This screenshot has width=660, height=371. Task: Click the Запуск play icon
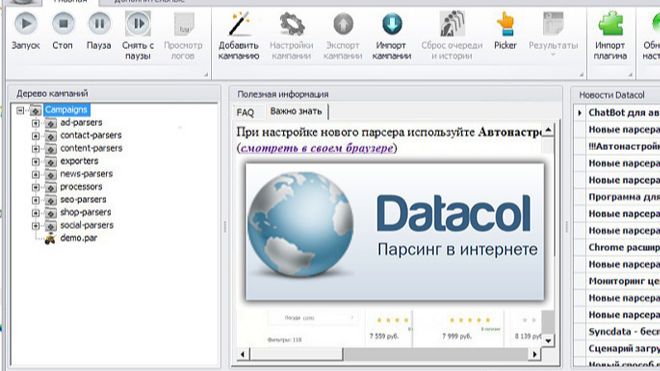tap(26, 24)
